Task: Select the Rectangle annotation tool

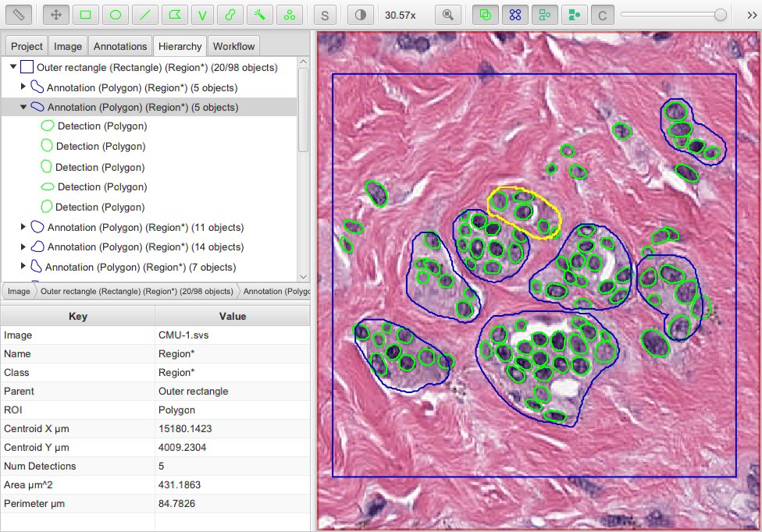Action: 86,15
